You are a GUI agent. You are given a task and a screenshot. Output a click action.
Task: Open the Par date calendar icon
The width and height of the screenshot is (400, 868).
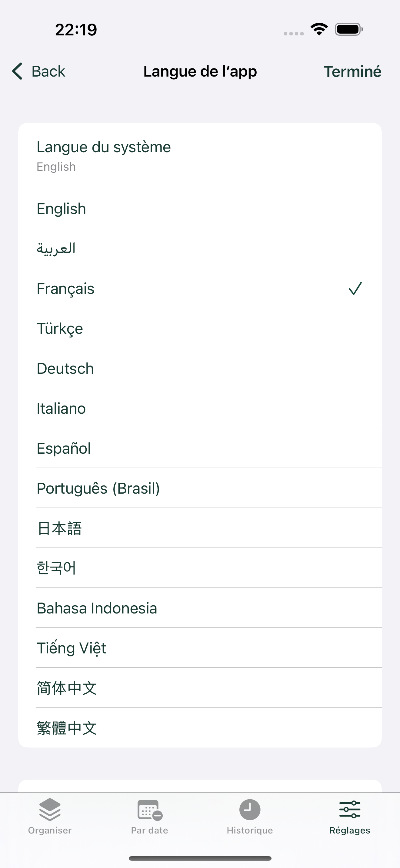tap(150, 810)
